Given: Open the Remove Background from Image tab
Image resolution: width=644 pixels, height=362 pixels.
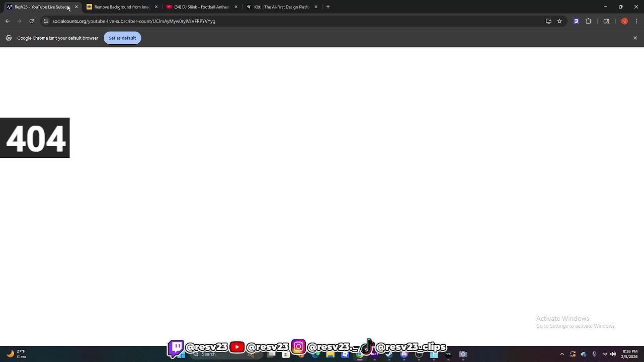Looking at the screenshot, I should 122,7.
